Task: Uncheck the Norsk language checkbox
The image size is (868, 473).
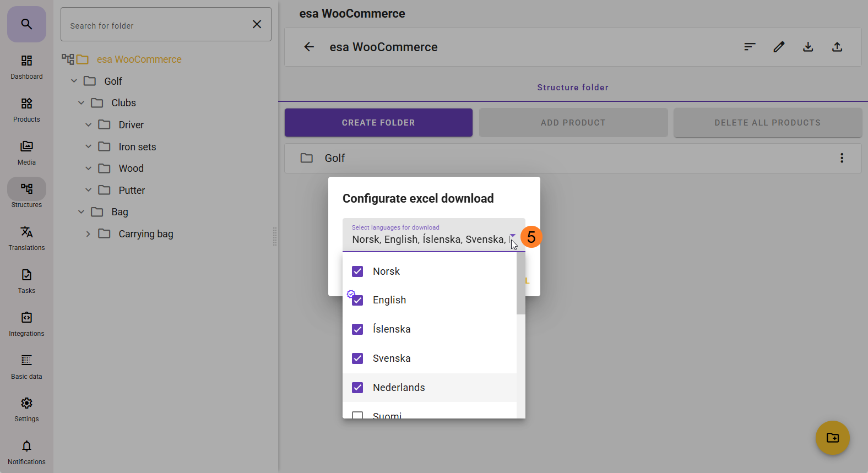Action: pos(357,271)
